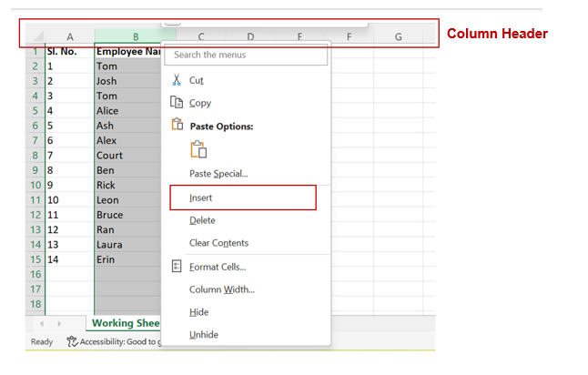Click the Select All corner triangle
The width and height of the screenshot is (588, 375).
tap(38, 36)
